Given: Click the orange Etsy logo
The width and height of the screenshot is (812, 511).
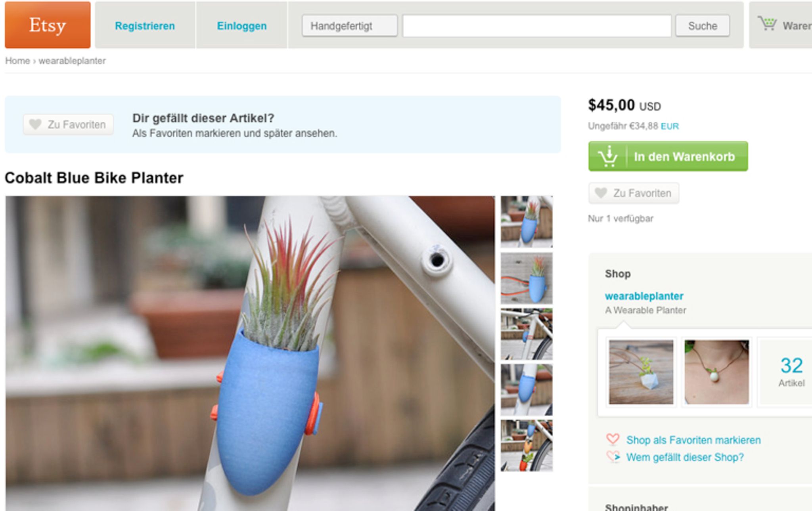Looking at the screenshot, I should pyautogui.click(x=48, y=25).
